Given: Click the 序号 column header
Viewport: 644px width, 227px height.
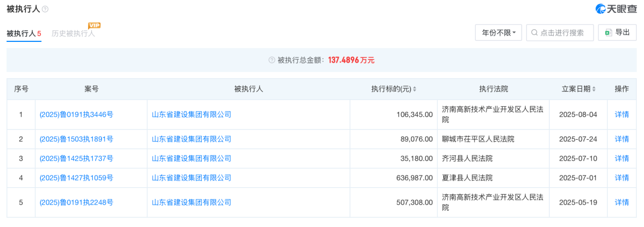Looking at the screenshot, I should click(21, 89).
